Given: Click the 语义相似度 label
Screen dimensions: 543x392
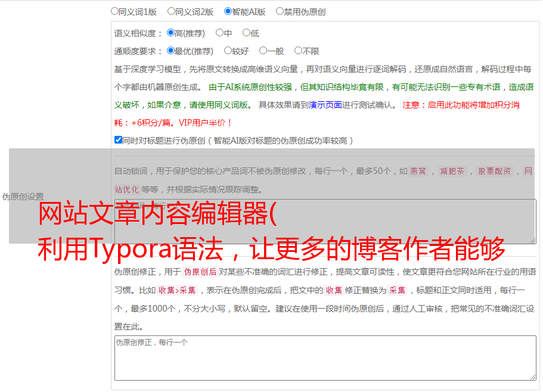Looking at the screenshot, I should 138,33.
